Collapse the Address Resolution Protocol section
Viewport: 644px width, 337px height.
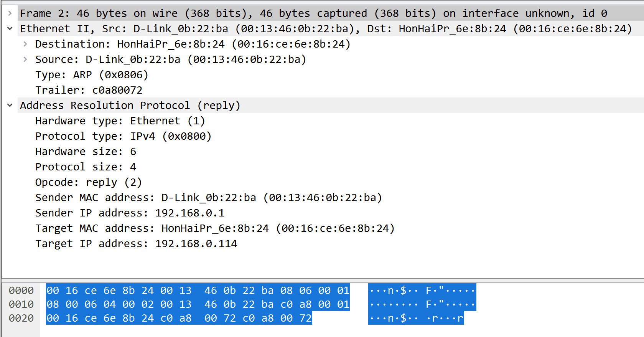pyautogui.click(x=10, y=106)
